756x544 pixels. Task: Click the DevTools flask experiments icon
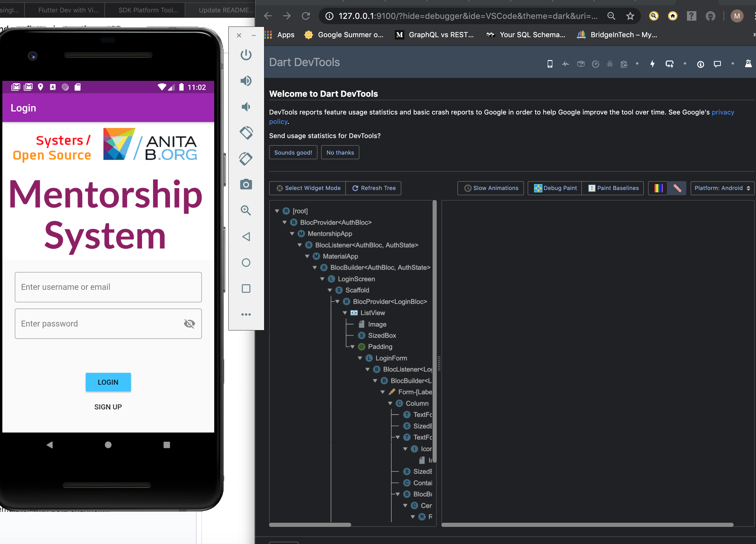[x=748, y=63]
